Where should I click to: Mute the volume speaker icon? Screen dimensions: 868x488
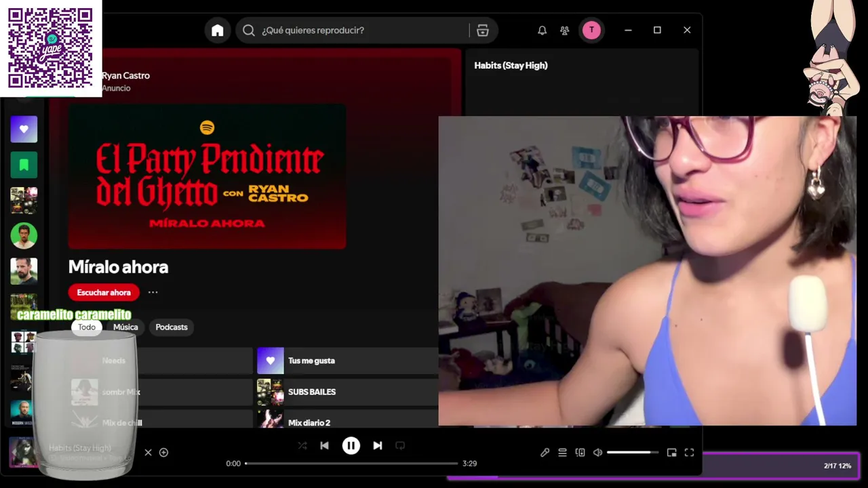[597, 453]
